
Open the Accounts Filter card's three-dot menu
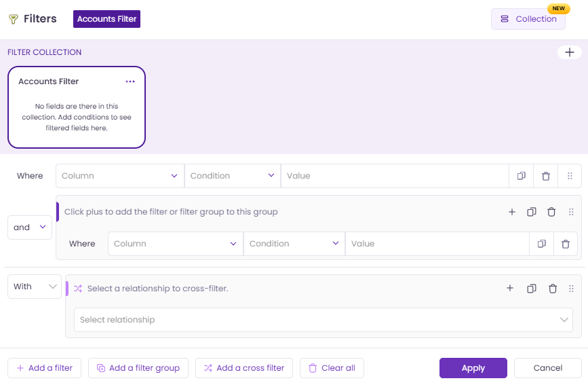[130, 81]
